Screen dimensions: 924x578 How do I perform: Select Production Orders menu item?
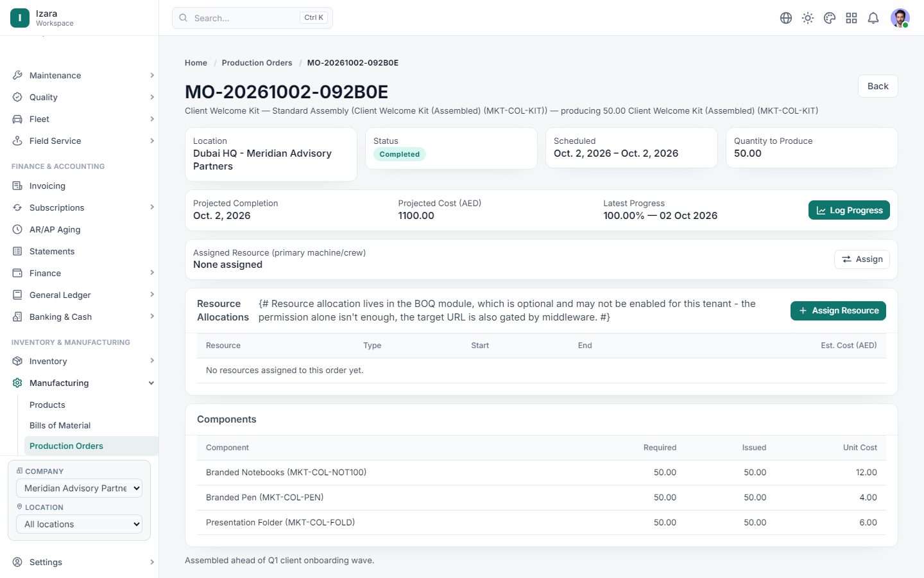(91, 446)
